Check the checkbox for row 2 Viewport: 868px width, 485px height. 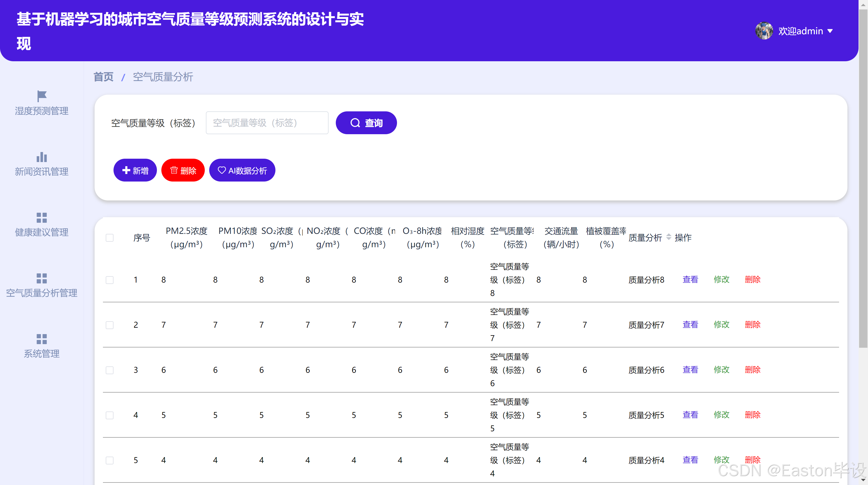110,325
